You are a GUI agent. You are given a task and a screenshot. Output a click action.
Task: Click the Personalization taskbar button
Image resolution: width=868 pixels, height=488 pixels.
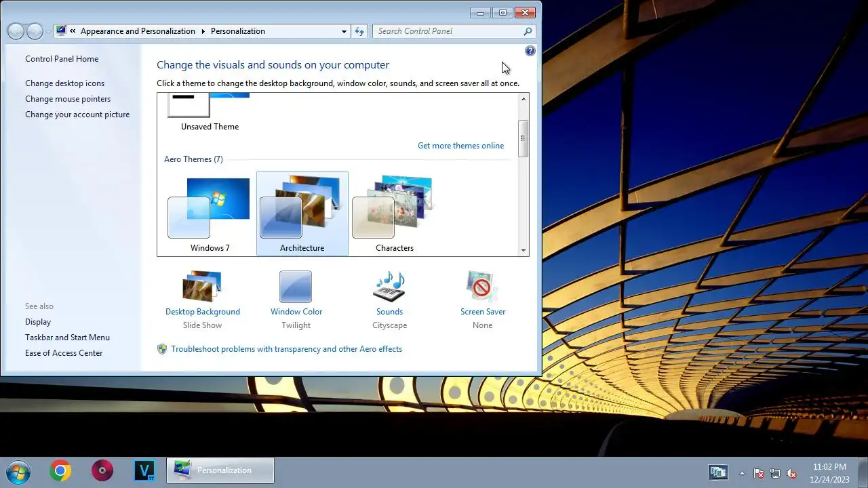pos(220,470)
